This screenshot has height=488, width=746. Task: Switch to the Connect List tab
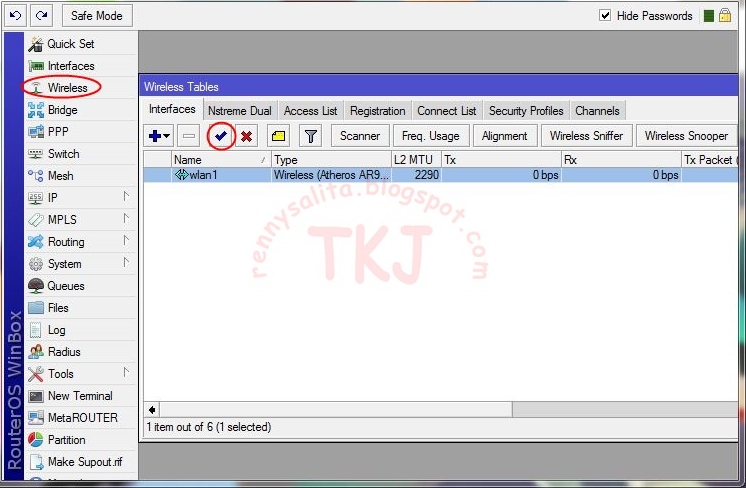pyautogui.click(x=447, y=111)
